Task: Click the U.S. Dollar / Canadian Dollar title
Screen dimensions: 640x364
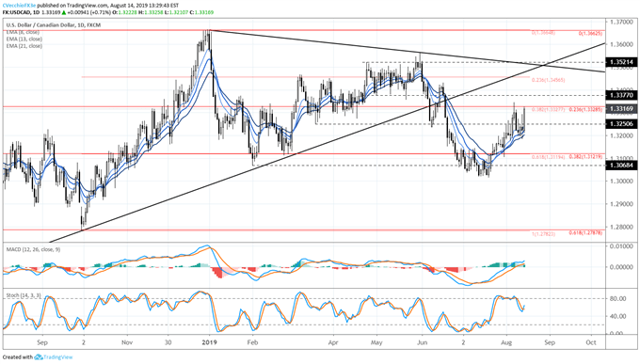Action: click(40, 25)
